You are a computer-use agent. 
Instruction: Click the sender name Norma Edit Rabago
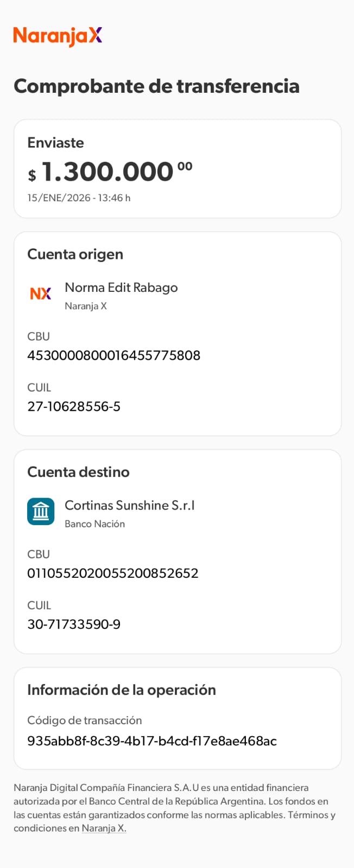tap(121, 288)
